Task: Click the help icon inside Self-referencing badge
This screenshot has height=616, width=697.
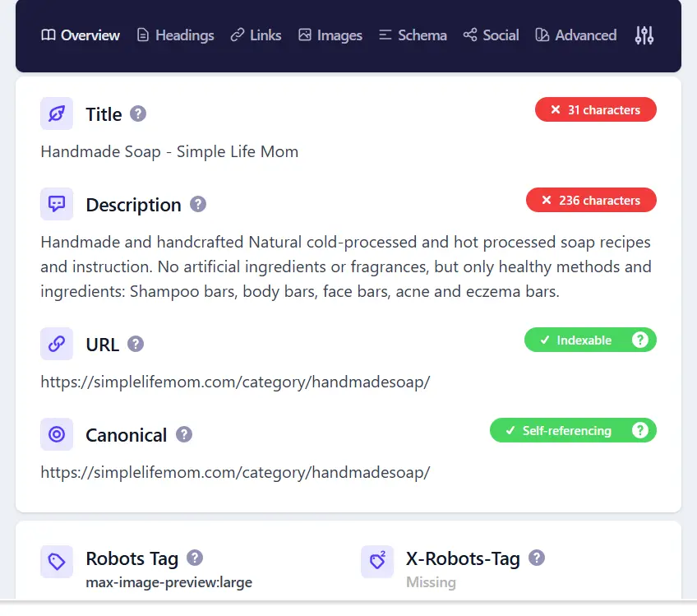Action: [640, 430]
